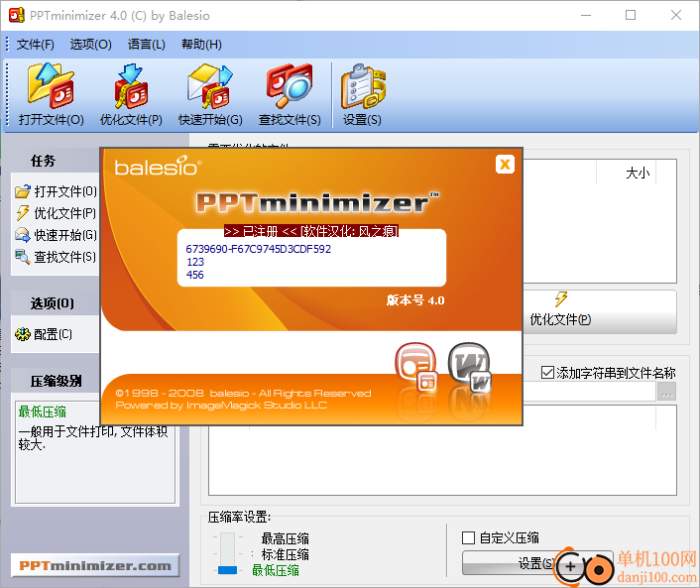Click the 设置(S) button under custom compression

click(537, 563)
